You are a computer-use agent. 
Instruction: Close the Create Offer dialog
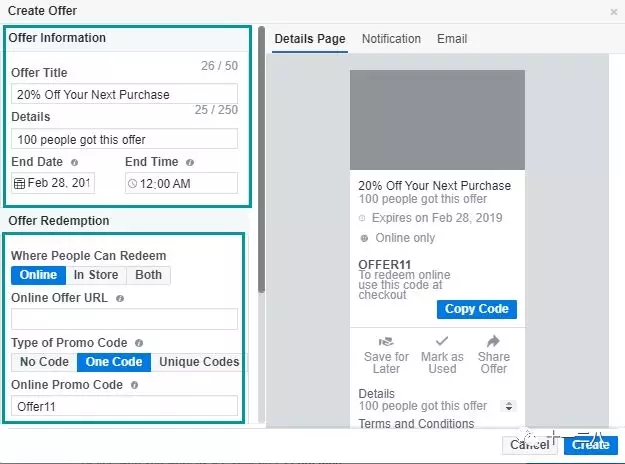click(614, 12)
